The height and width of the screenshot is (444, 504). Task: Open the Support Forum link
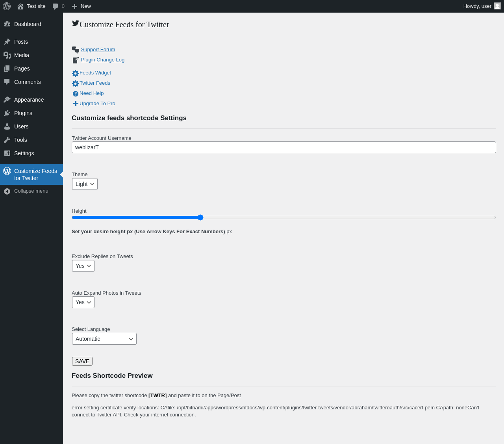pos(98,50)
